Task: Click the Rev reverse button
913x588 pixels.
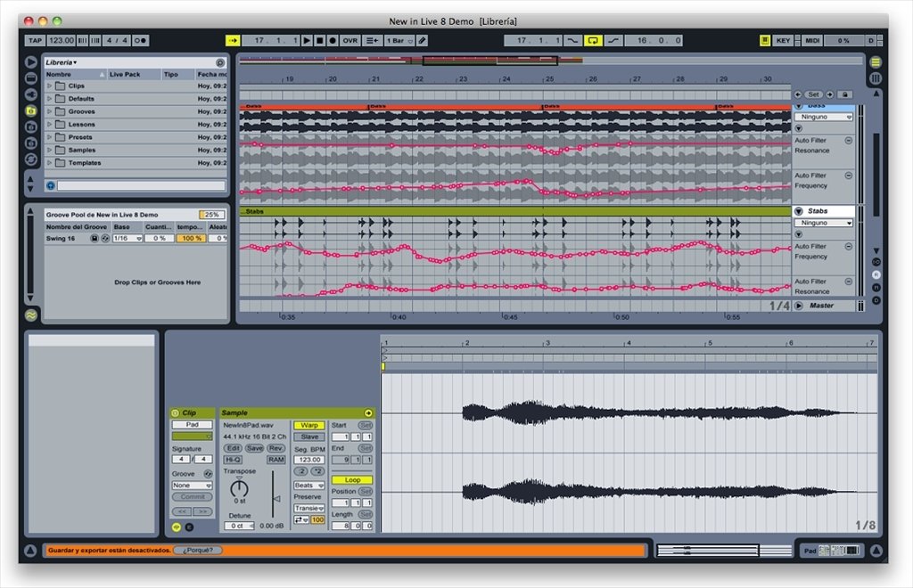Action: point(276,448)
